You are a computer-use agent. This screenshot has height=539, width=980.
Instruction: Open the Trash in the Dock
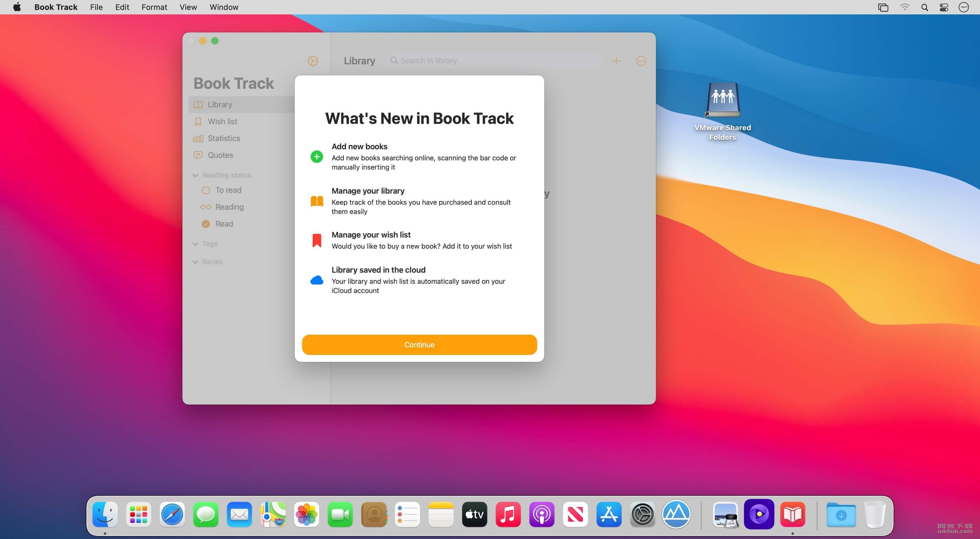(x=875, y=515)
